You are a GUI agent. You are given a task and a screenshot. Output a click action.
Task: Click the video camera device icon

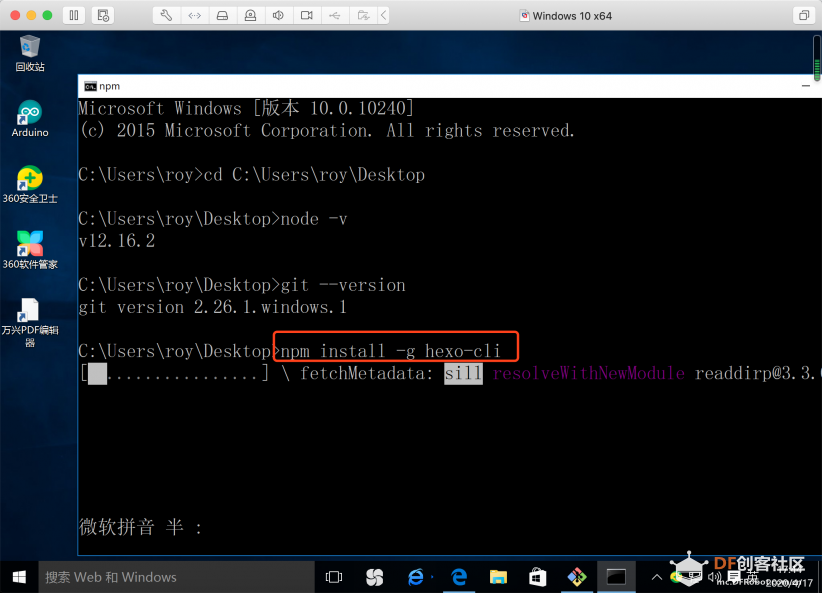point(307,15)
